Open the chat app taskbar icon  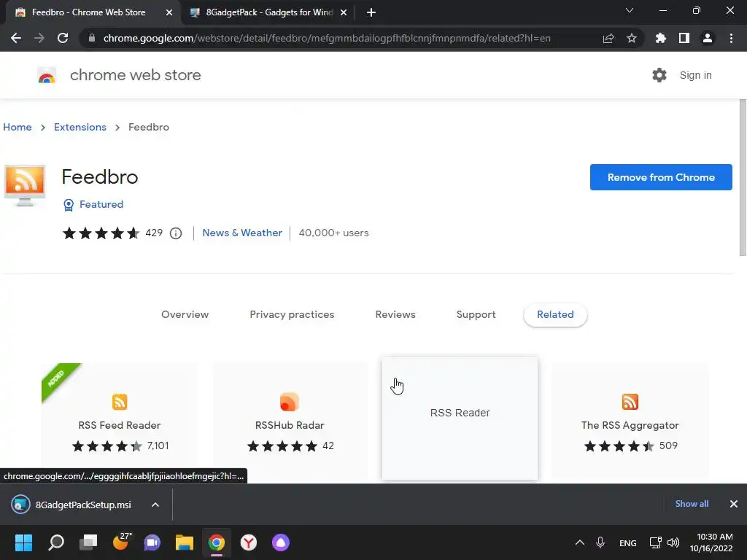[152, 542]
